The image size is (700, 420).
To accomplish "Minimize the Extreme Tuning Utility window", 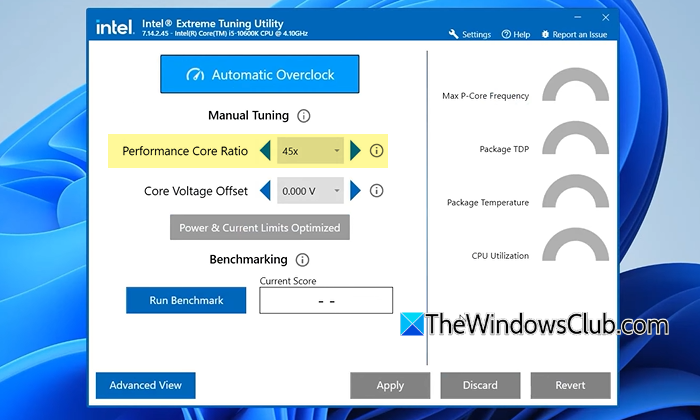I will (x=578, y=17).
